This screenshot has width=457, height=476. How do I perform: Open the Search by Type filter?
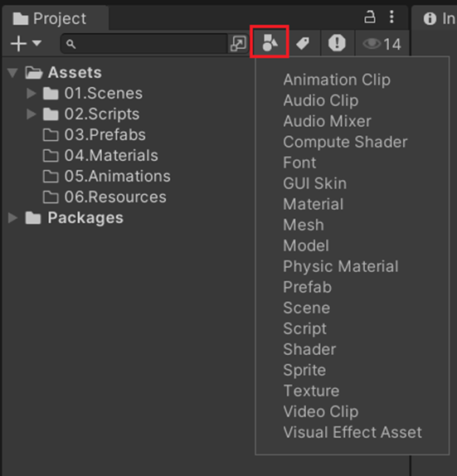(x=270, y=42)
